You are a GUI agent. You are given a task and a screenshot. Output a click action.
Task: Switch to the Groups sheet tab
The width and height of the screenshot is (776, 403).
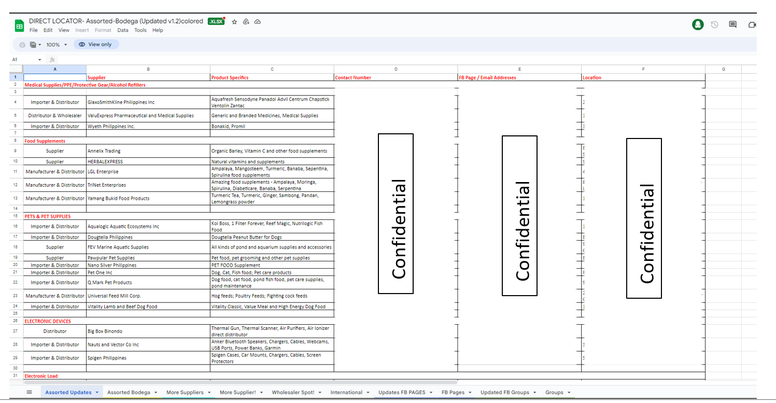[x=554, y=392]
